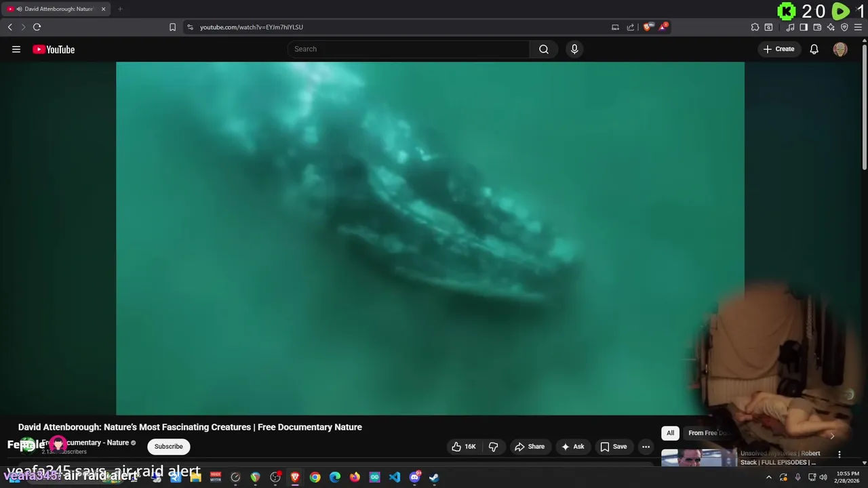Open Steam from the taskbar
Screen dimensions: 868x488
[434, 477]
